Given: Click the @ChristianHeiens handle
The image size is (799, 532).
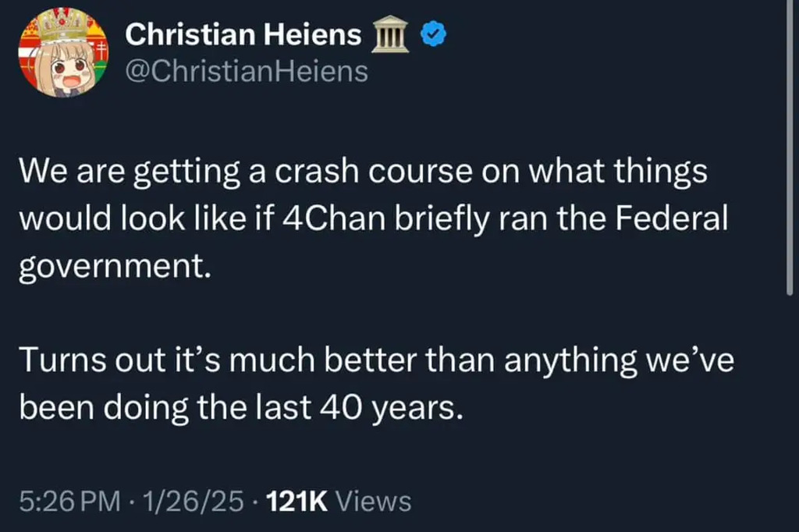Looking at the screenshot, I should point(246,72).
